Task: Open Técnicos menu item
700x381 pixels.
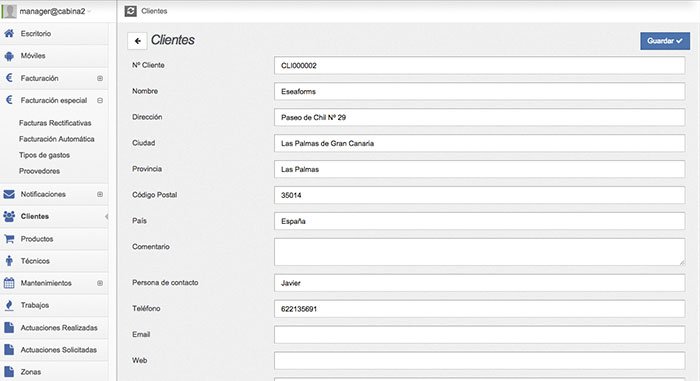Action: coord(54,261)
